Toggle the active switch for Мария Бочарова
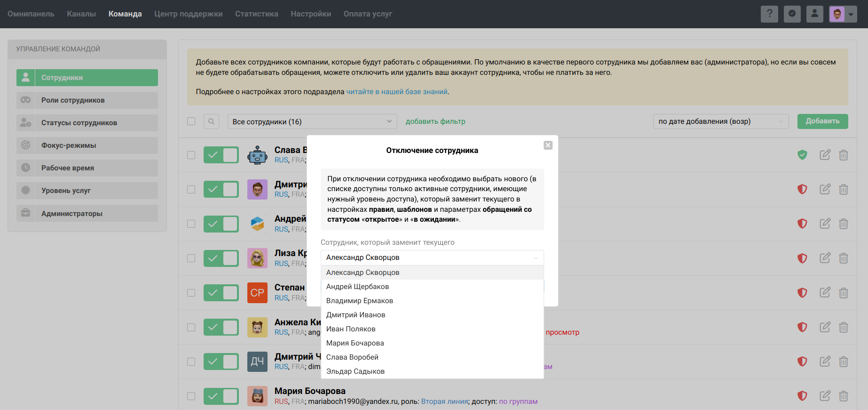Image resolution: width=868 pixels, height=410 pixels. click(x=221, y=396)
